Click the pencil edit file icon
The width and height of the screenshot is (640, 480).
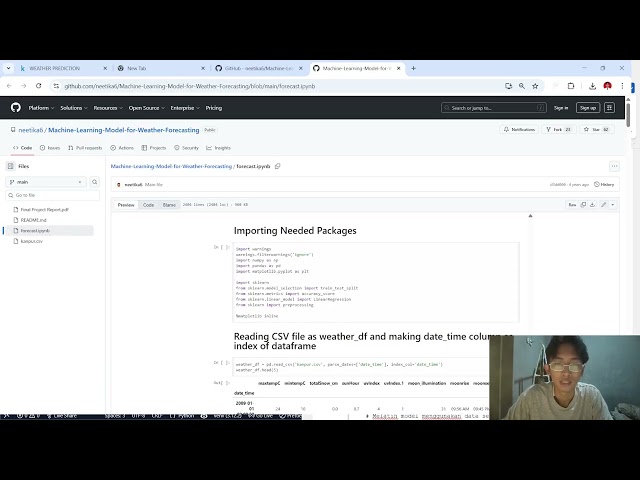[x=603, y=204]
